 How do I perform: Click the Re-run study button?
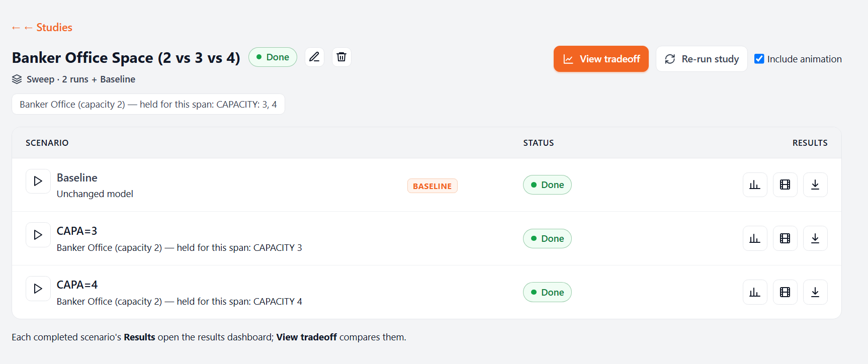coord(702,59)
